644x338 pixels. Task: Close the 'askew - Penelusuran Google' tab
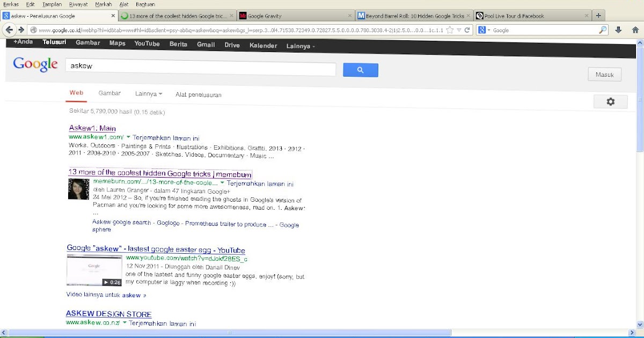113,16
